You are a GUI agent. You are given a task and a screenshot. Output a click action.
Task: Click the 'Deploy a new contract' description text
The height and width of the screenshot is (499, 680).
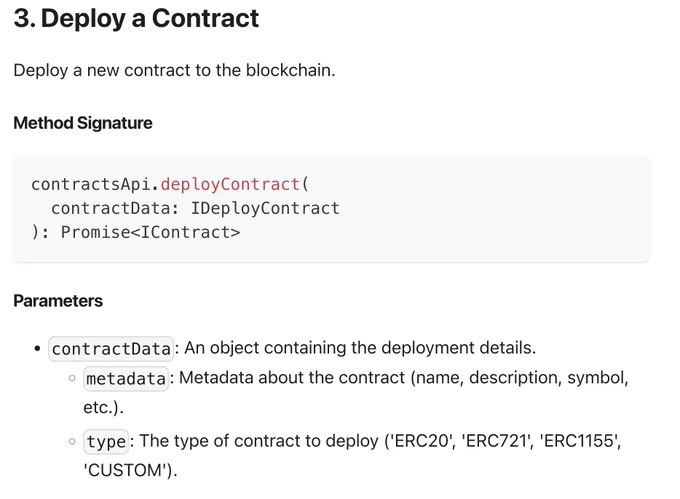tap(174, 70)
